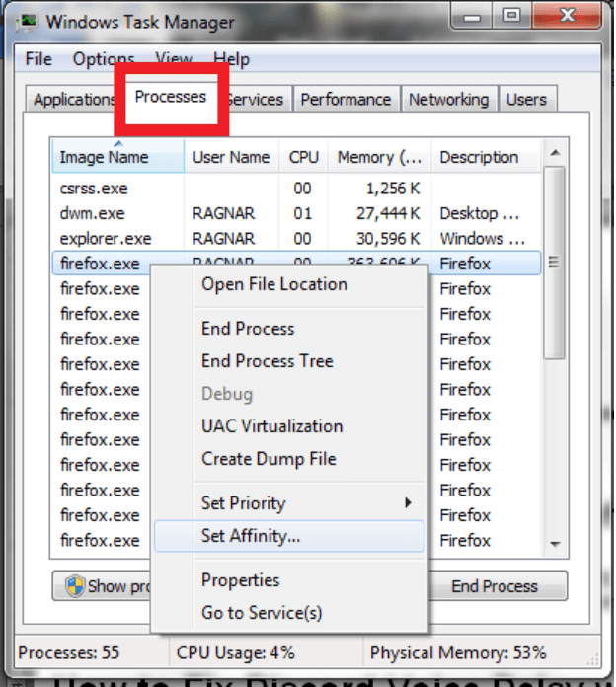Screen dimensions: 616x687
Task: Click the 27,444 K memory value
Action: click(x=387, y=213)
